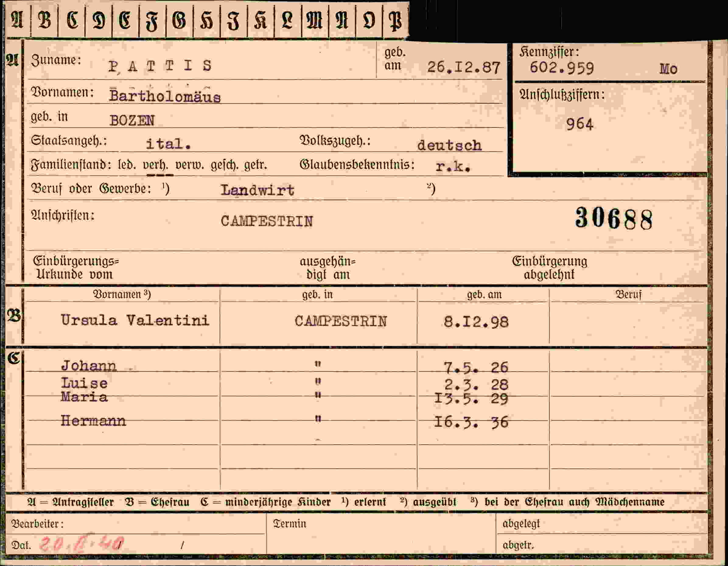
Task: Click marital status option 'getr.'
Action: (256, 165)
